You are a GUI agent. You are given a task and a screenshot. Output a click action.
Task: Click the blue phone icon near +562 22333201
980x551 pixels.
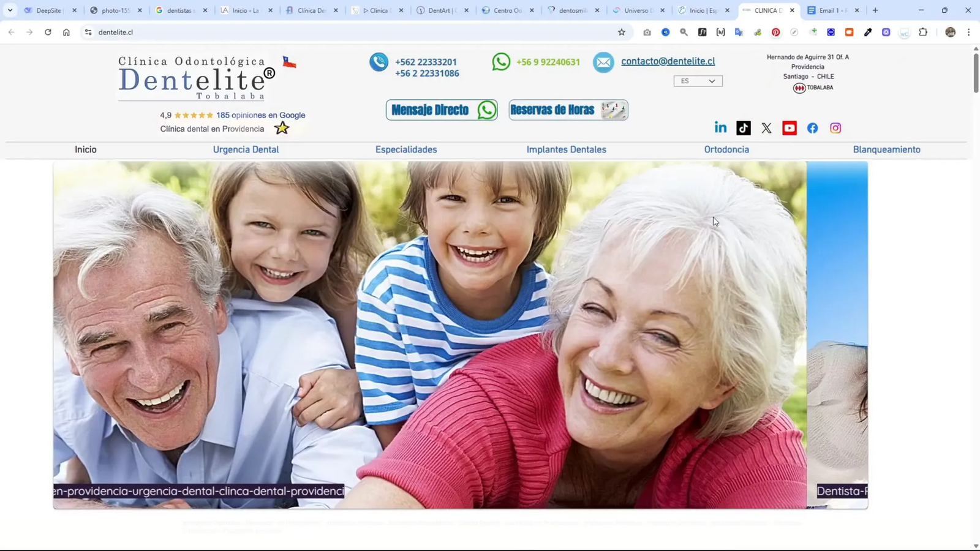(x=379, y=61)
